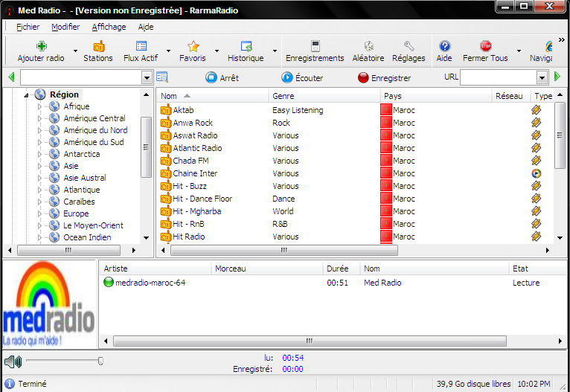The width and height of the screenshot is (570, 392).
Task: Select the Le Moyen-Orient tree item
Action: click(x=93, y=225)
